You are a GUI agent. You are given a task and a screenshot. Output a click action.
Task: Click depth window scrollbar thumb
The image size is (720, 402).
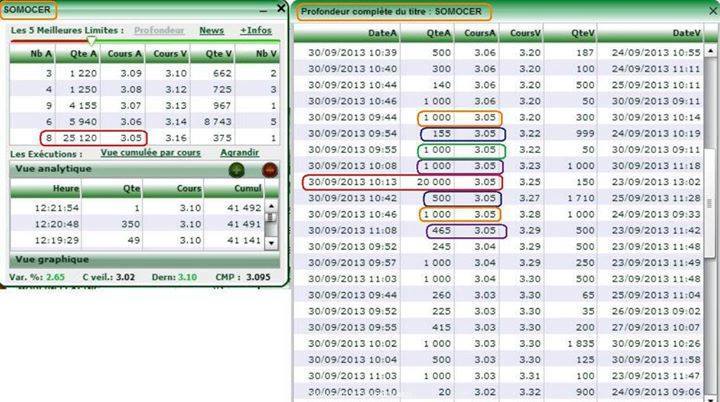pos(710,202)
